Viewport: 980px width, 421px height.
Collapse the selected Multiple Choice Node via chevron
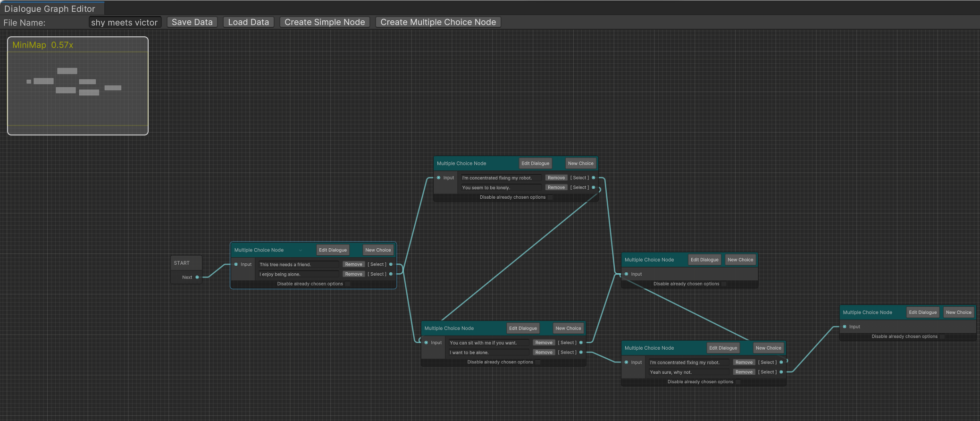point(301,250)
